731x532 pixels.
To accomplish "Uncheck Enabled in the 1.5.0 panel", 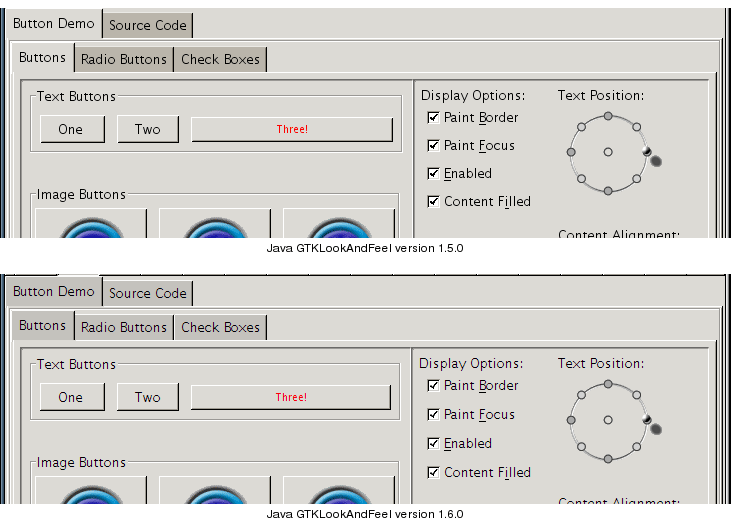I will click(433, 173).
